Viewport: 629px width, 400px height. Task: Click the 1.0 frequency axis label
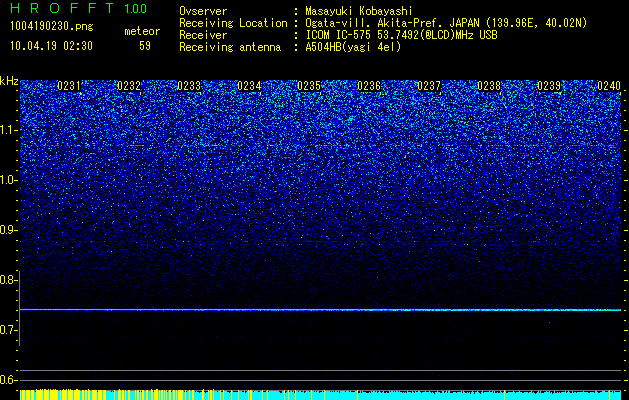(x=7, y=180)
